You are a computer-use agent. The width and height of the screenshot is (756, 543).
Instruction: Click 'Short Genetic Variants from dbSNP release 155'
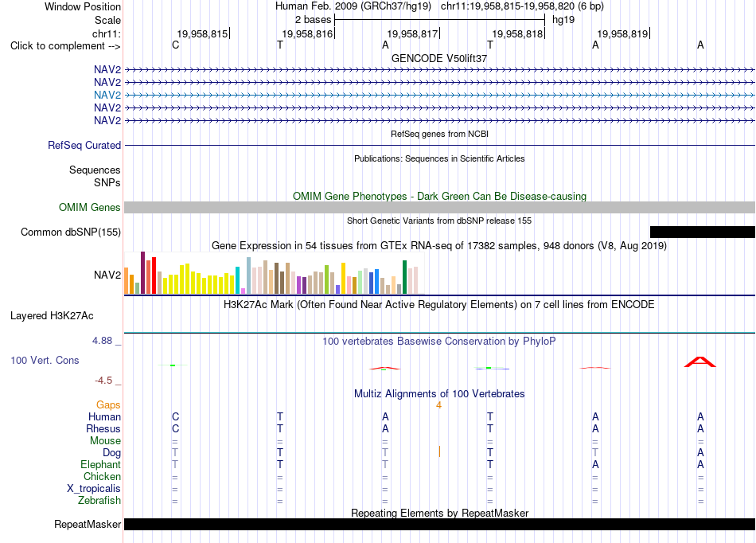pyautogui.click(x=439, y=221)
